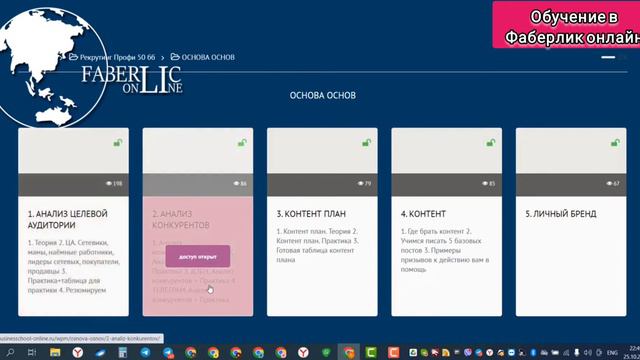
Task: Click the unlock icon on ЛИЧНЫЙ БРЕНД card
Action: point(616,142)
